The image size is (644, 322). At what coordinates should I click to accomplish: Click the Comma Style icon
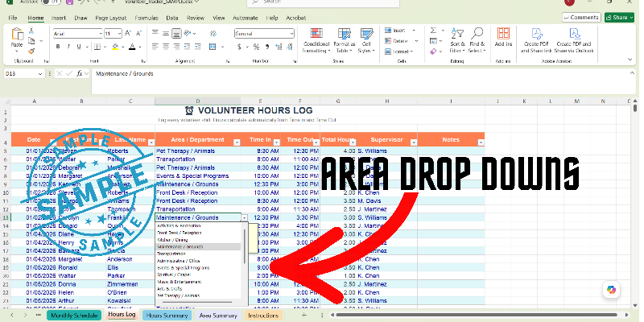pyautogui.click(x=267, y=47)
